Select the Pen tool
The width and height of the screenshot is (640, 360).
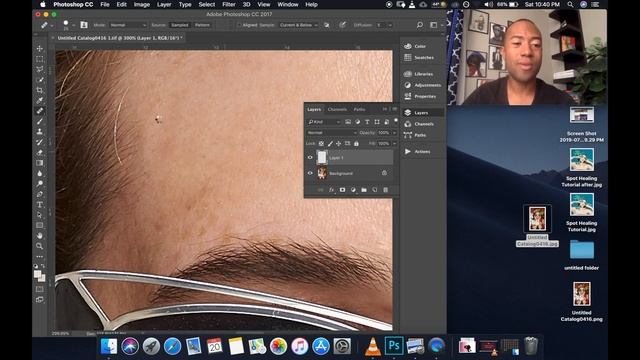coord(40,194)
